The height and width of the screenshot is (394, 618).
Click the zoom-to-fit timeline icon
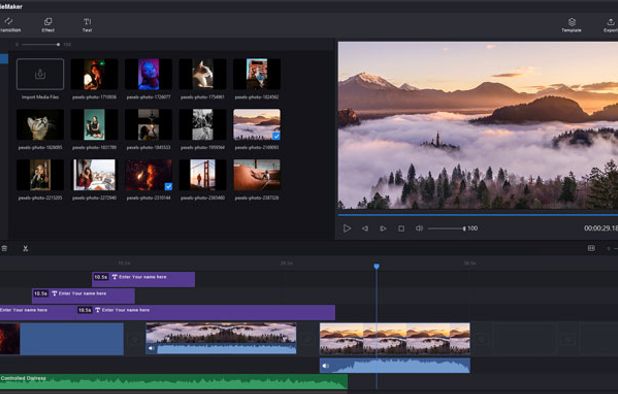coord(591,248)
